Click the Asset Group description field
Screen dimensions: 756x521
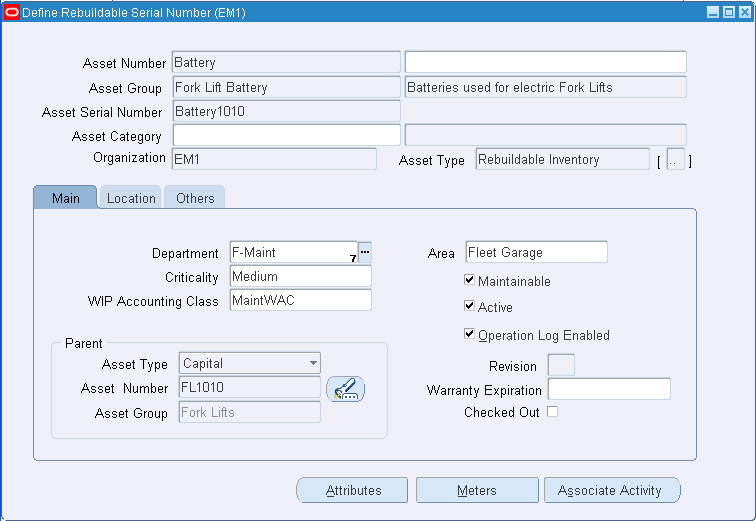[546, 87]
